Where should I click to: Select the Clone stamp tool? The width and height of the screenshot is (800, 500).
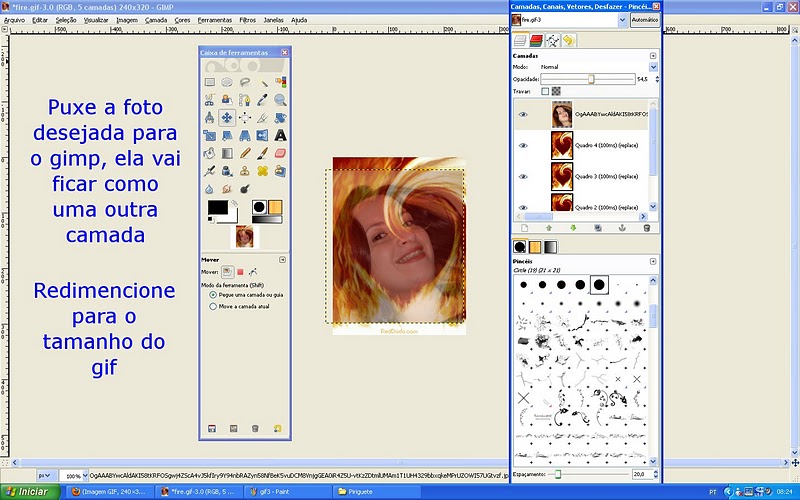click(245, 171)
